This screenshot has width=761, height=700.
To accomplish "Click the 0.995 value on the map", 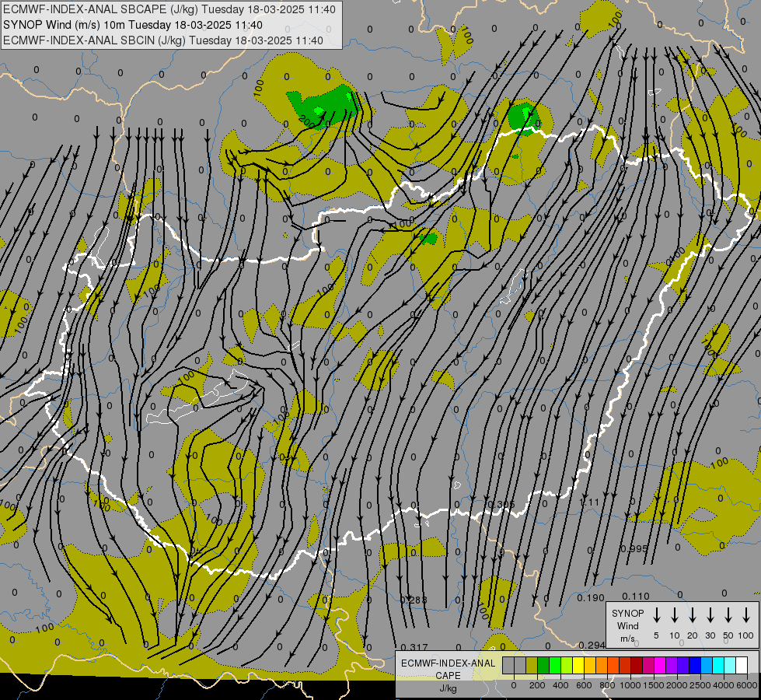I will click(634, 549).
